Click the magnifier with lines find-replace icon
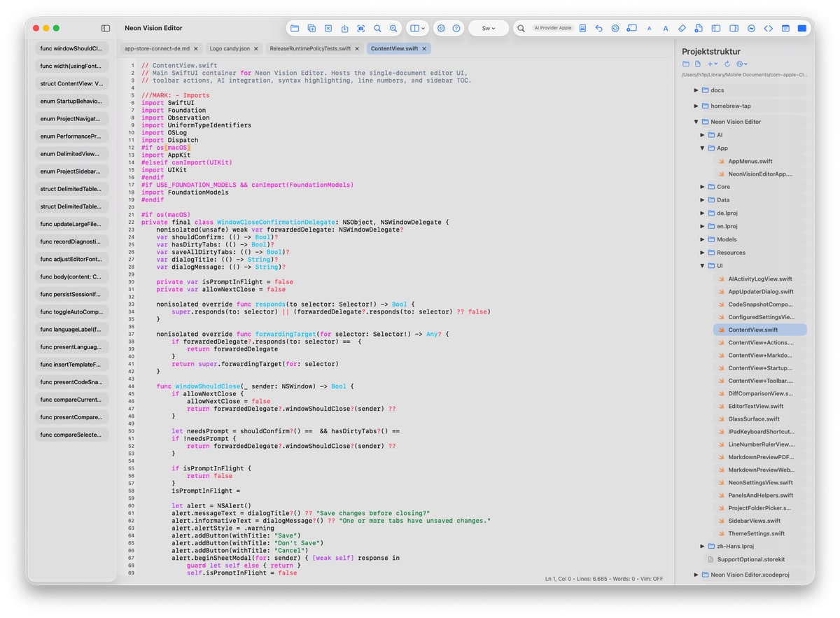This screenshot has height=618, width=840. click(393, 28)
